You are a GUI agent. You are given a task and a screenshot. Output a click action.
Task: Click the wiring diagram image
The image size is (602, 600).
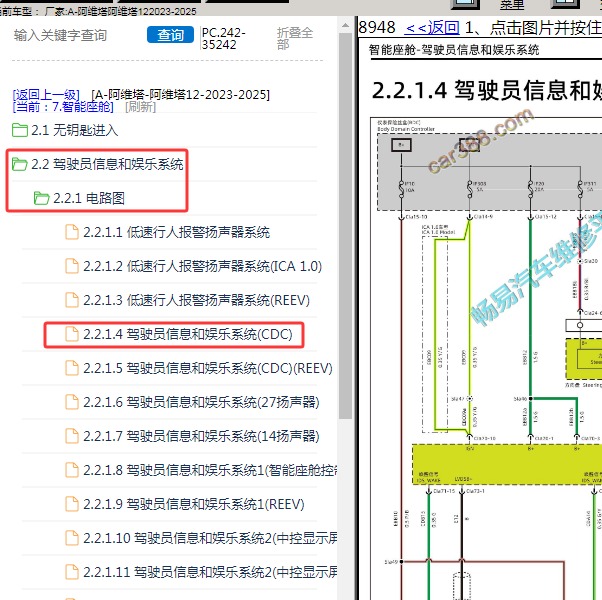(486, 359)
